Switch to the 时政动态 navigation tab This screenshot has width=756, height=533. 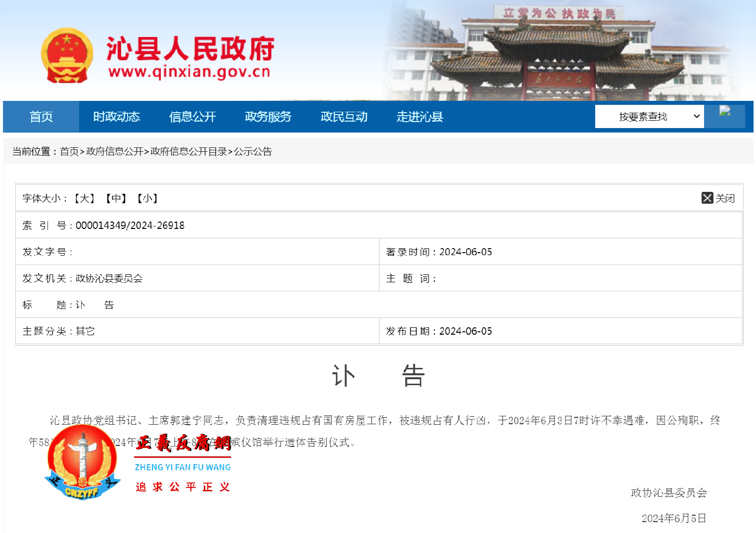pos(116,116)
